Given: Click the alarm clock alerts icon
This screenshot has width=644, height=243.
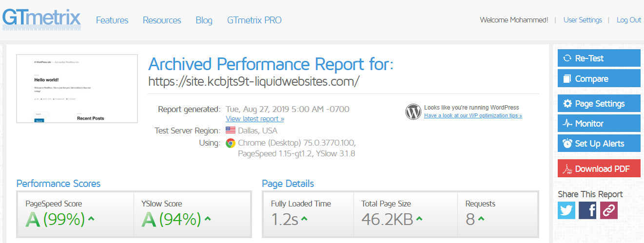Looking at the screenshot, I should click(567, 143).
